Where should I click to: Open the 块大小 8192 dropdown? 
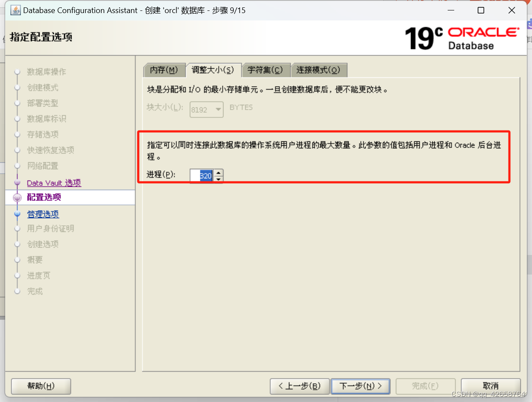(207, 110)
